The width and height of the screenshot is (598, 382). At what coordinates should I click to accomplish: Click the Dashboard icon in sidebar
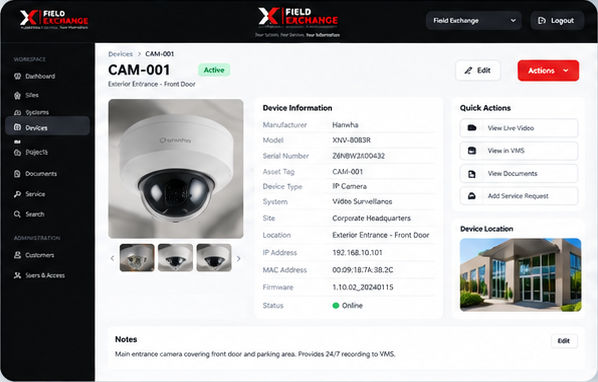coord(17,76)
